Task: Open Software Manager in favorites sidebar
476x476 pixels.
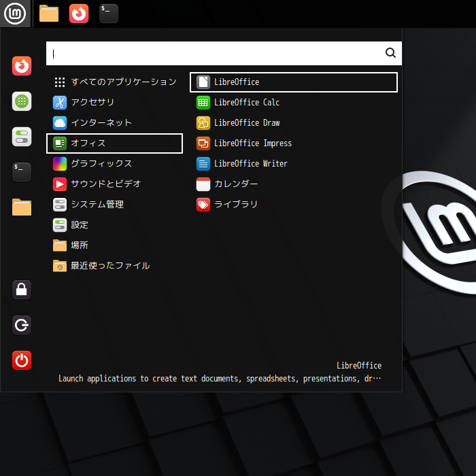Action: tap(22, 101)
